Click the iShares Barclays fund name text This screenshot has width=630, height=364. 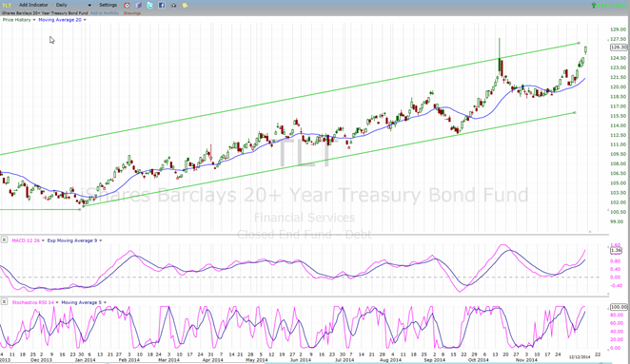coord(45,13)
